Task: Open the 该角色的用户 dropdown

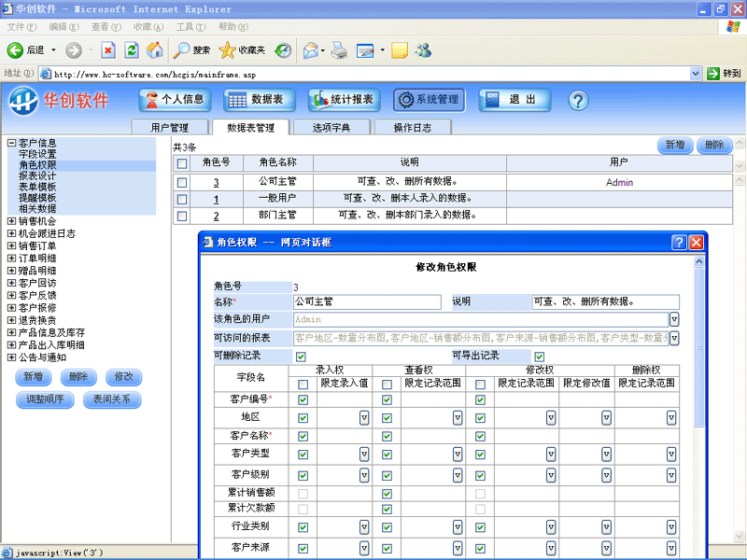Action: tap(673, 319)
